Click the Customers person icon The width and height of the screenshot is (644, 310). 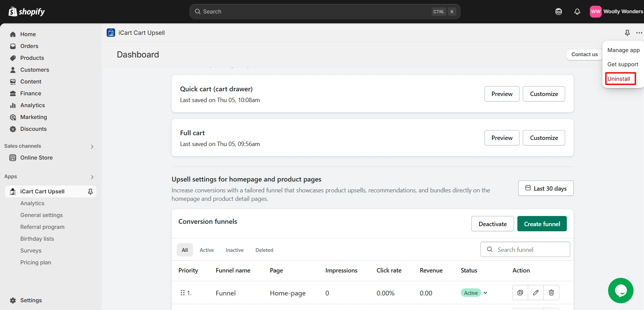(13, 70)
